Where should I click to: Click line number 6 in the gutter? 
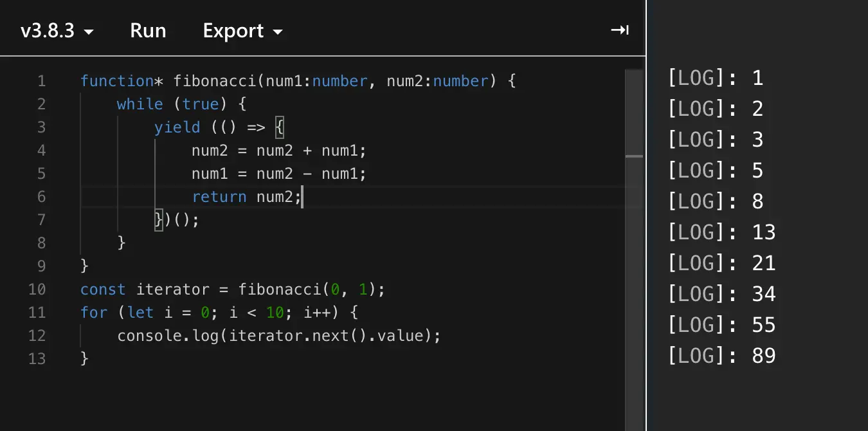click(41, 197)
